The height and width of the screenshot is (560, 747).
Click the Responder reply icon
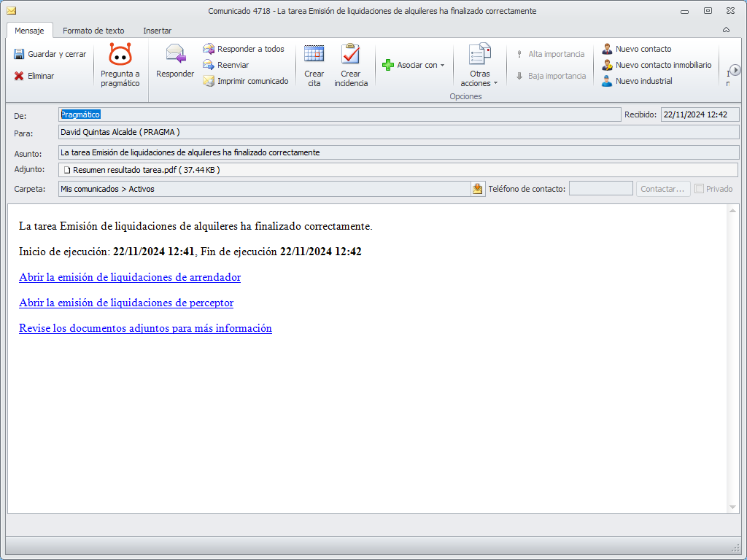175,53
